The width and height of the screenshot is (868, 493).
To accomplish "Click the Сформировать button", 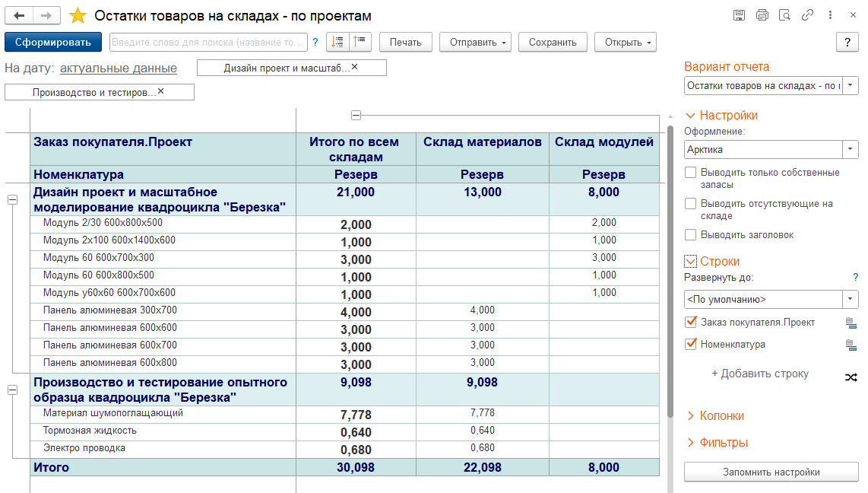I will [x=52, y=43].
